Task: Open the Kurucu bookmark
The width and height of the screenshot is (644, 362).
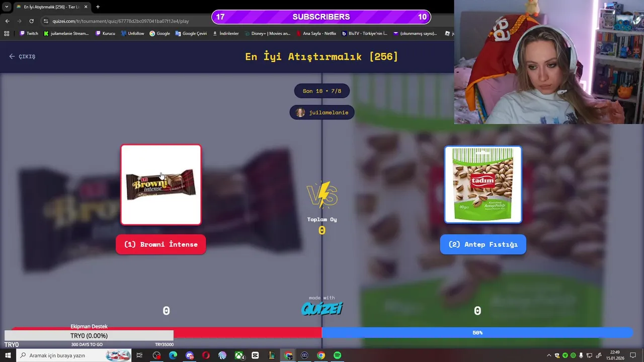Action: coord(105,34)
